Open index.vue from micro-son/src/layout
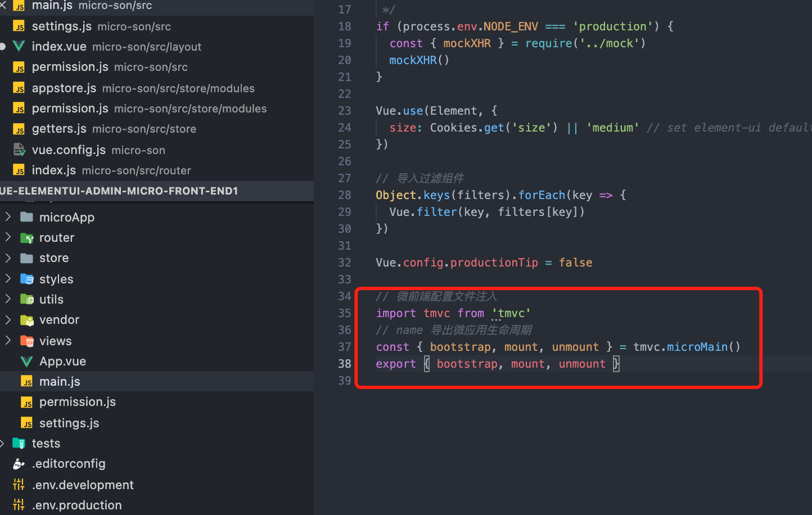This screenshot has height=515, width=812. pos(157,47)
